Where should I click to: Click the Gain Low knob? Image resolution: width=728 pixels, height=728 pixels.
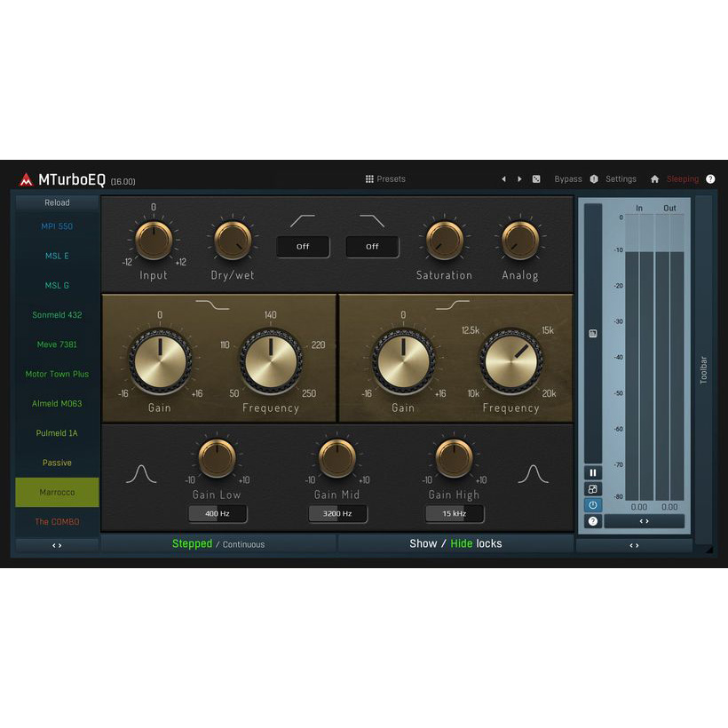pyautogui.click(x=217, y=458)
